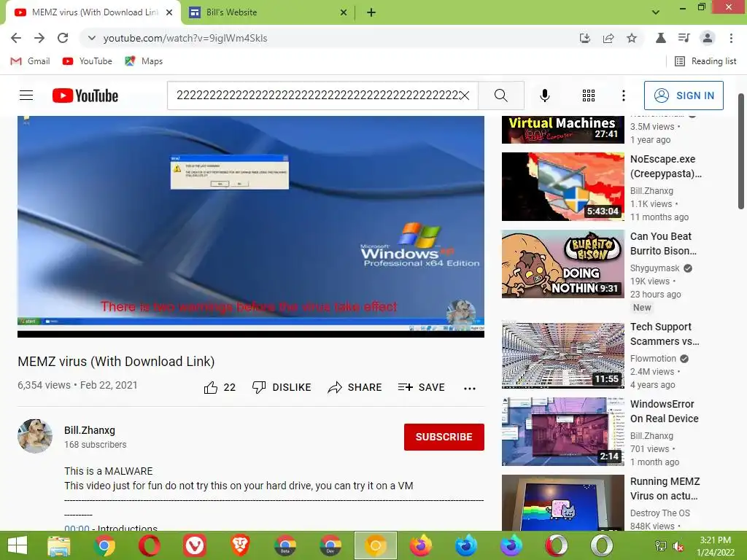Viewport: 747px width, 560px height.
Task: Mute volume from the system tray
Action: (x=678, y=546)
